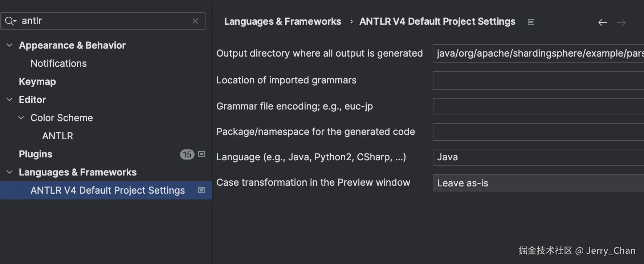Image resolution: width=644 pixels, height=264 pixels.
Task: Select ANTLR under Color Scheme
Action: [x=57, y=136]
